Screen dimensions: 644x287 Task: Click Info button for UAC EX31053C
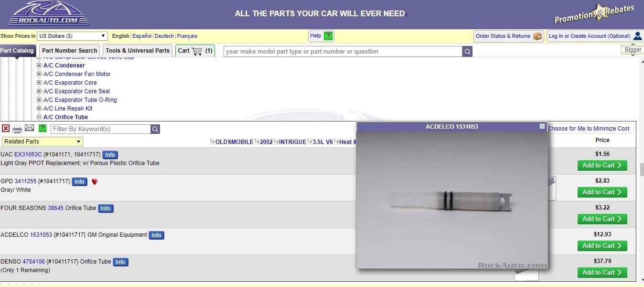tap(110, 155)
